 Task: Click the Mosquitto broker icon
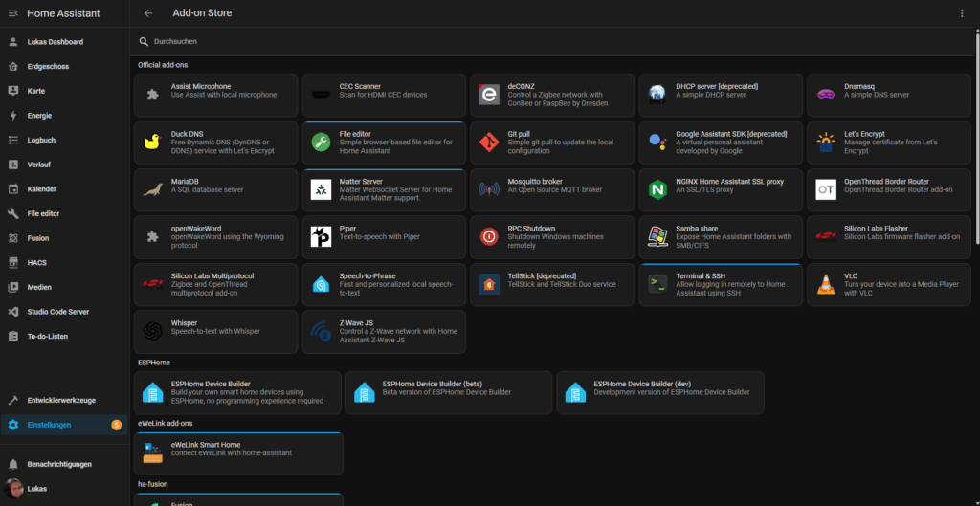pos(489,190)
